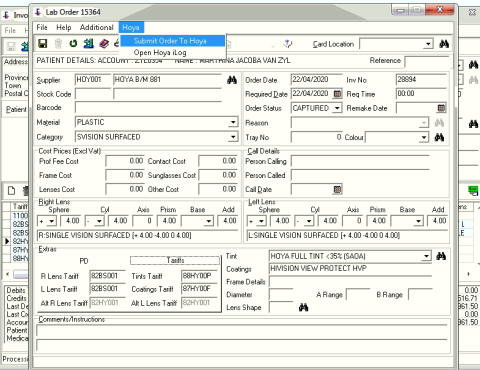480x370 pixels.
Task: Click binoculars search beside Supplier name
Action: (232, 80)
